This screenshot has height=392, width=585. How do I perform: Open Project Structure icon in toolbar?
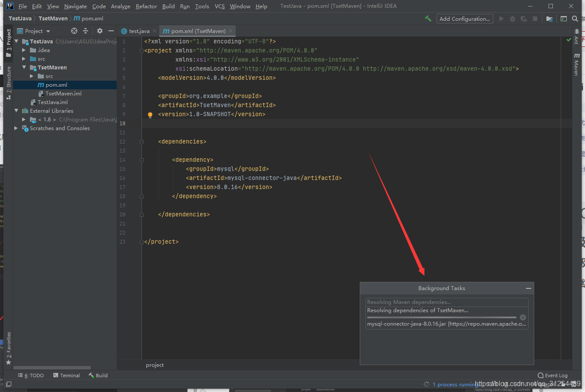pos(549,19)
